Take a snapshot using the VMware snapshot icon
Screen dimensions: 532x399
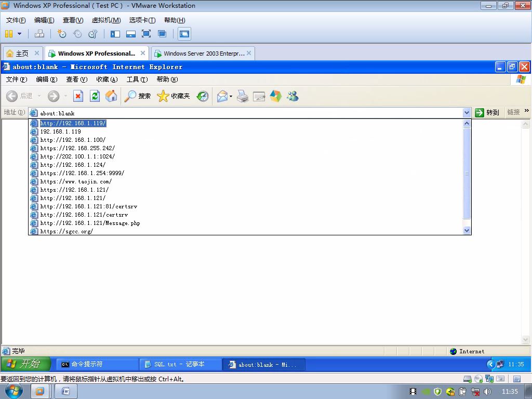61,34
